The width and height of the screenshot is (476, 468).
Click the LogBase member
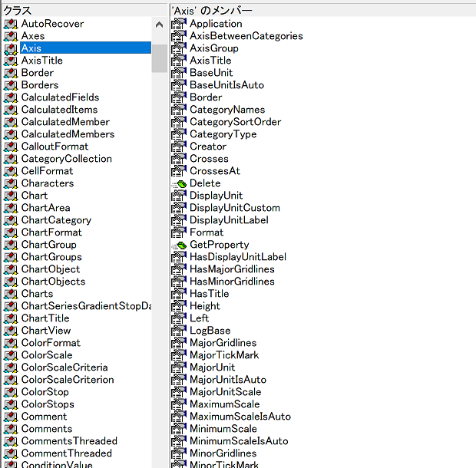(210, 331)
